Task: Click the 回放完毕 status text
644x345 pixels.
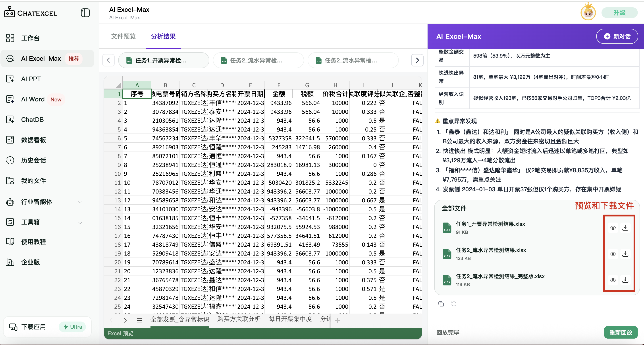Action: coord(448,333)
